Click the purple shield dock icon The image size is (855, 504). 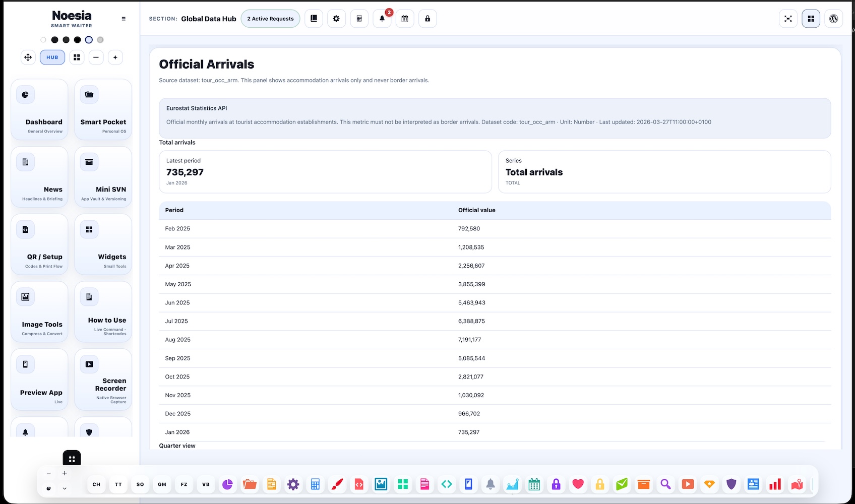point(731,484)
